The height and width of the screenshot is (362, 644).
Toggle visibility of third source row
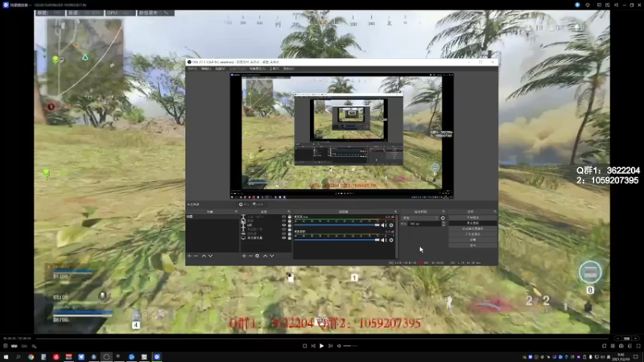[284, 225]
